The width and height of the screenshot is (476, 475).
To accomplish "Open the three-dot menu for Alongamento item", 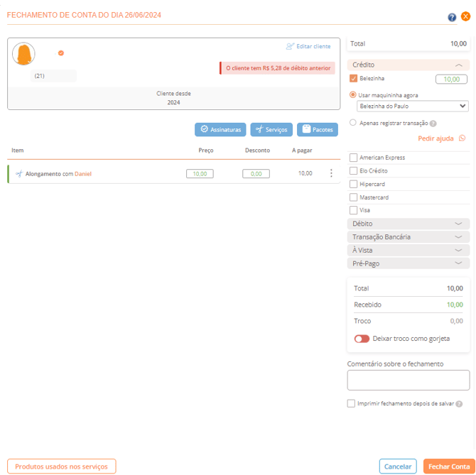I will tap(331, 173).
